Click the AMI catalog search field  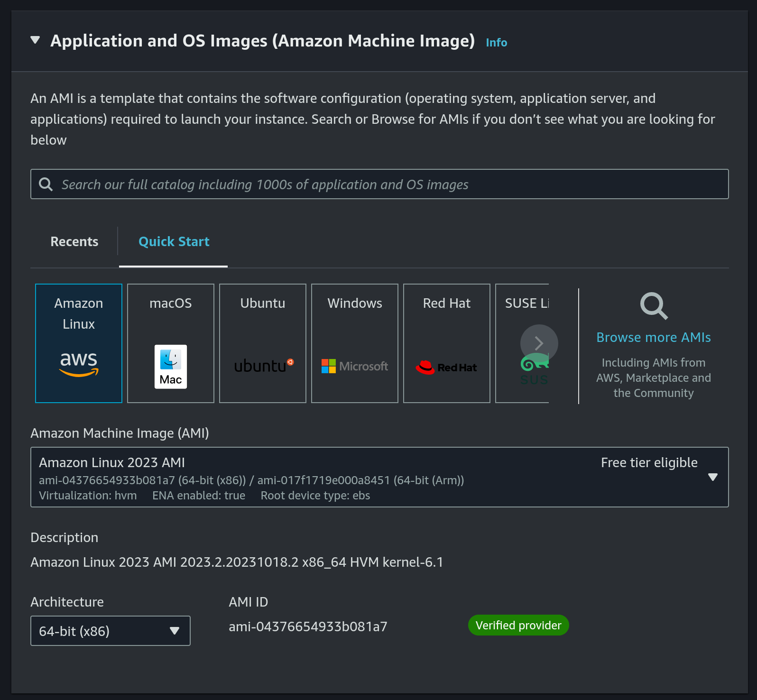[379, 184]
